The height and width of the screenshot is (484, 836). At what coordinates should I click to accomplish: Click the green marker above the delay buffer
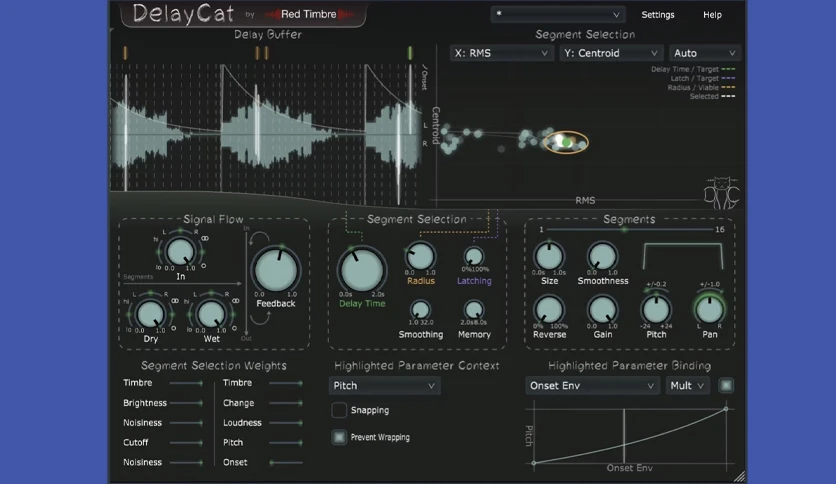click(410, 53)
